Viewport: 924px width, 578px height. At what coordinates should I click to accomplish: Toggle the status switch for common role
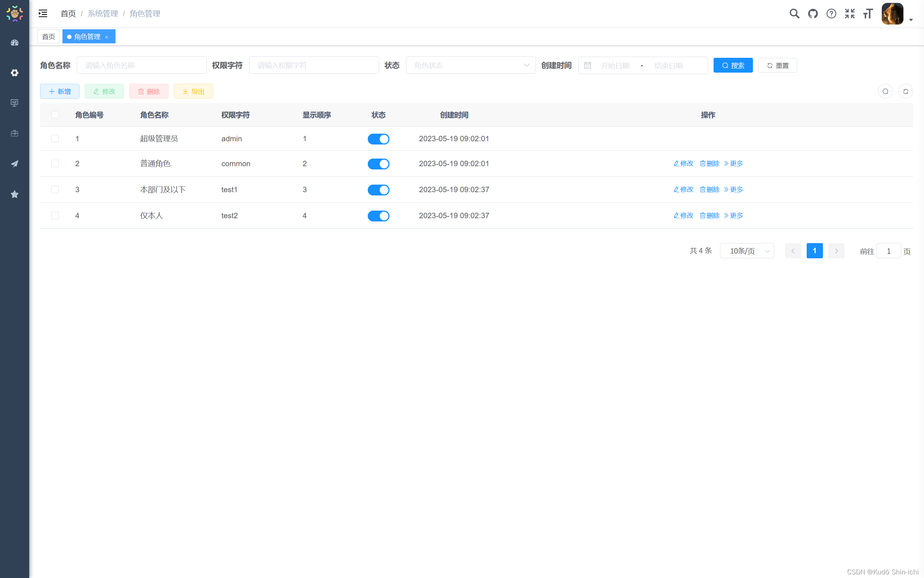(378, 164)
